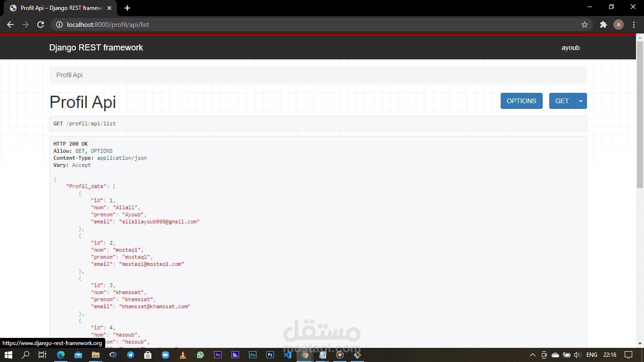Launch Adobe After Effects from the taskbar
This screenshot has height=362, width=644.
point(218,355)
